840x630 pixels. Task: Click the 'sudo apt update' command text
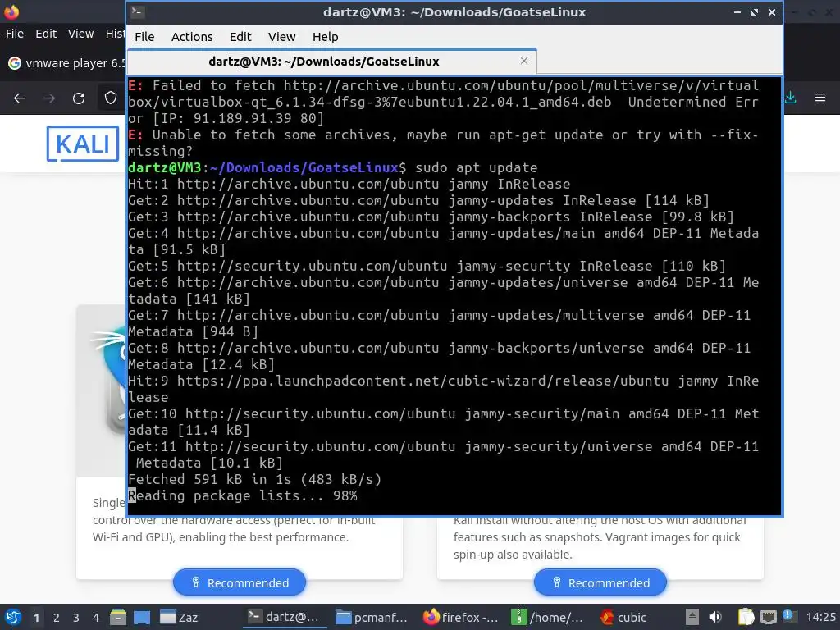coord(477,167)
